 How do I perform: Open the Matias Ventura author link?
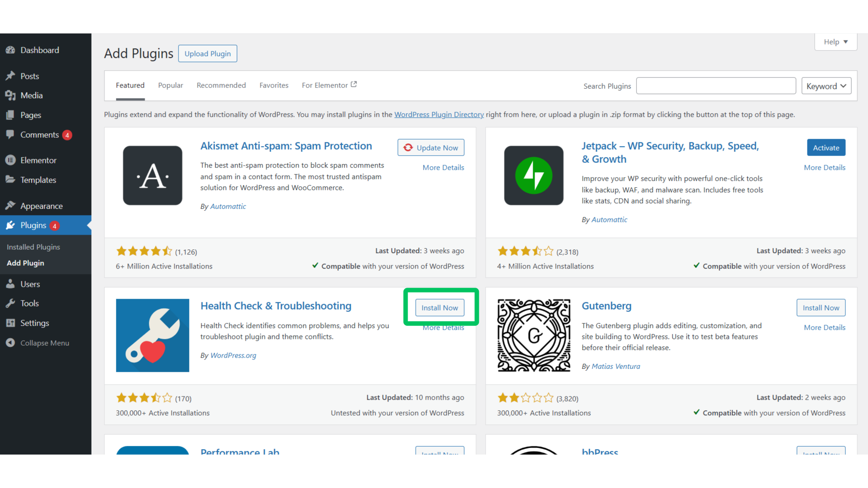pyautogui.click(x=616, y=366)
